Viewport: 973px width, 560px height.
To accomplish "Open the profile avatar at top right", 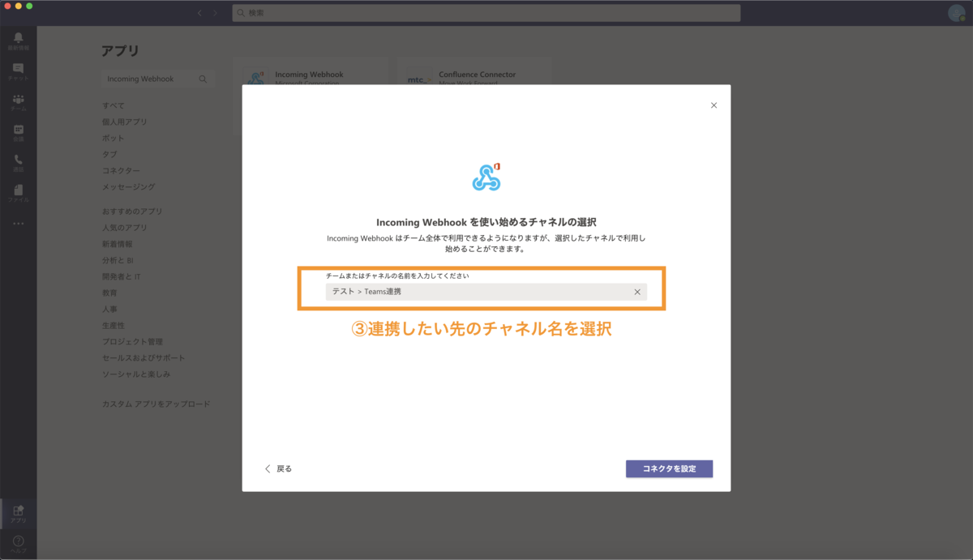I will (x=956, y=12).
